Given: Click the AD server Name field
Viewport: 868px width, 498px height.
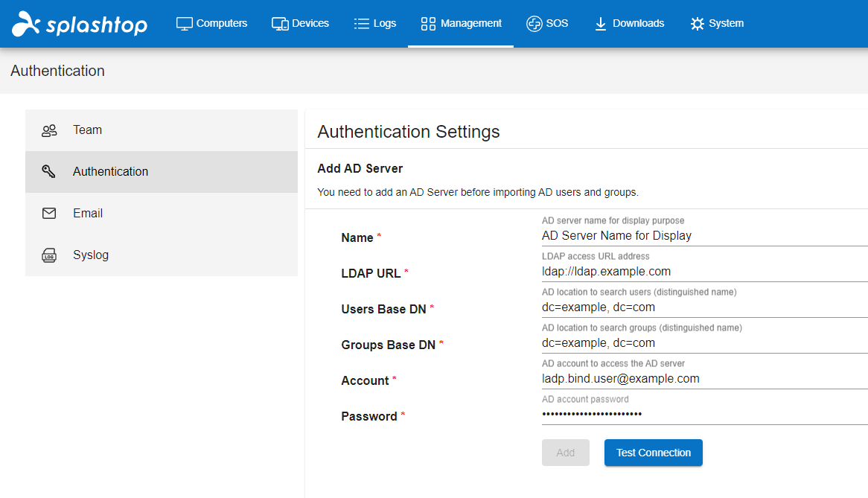Looking at the screenshot, I should (705, 236).
